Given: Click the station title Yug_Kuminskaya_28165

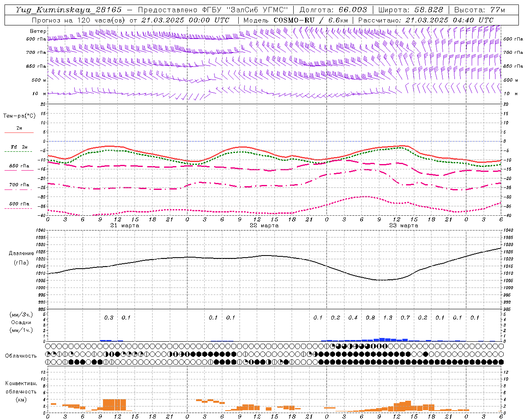Looking at the screenshot, I should point(68,10).
